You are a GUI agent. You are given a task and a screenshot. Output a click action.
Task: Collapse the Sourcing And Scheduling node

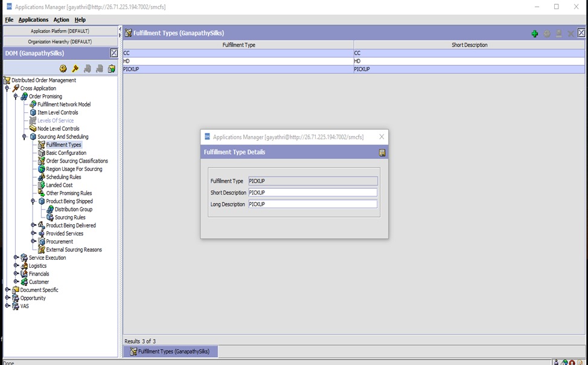point(25,137)
